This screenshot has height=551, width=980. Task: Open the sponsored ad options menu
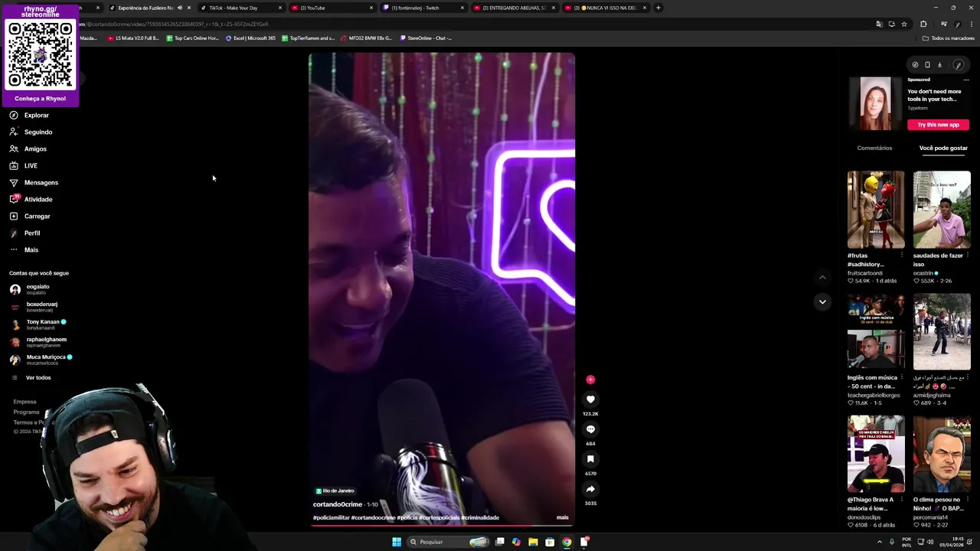tap(966, 80)
